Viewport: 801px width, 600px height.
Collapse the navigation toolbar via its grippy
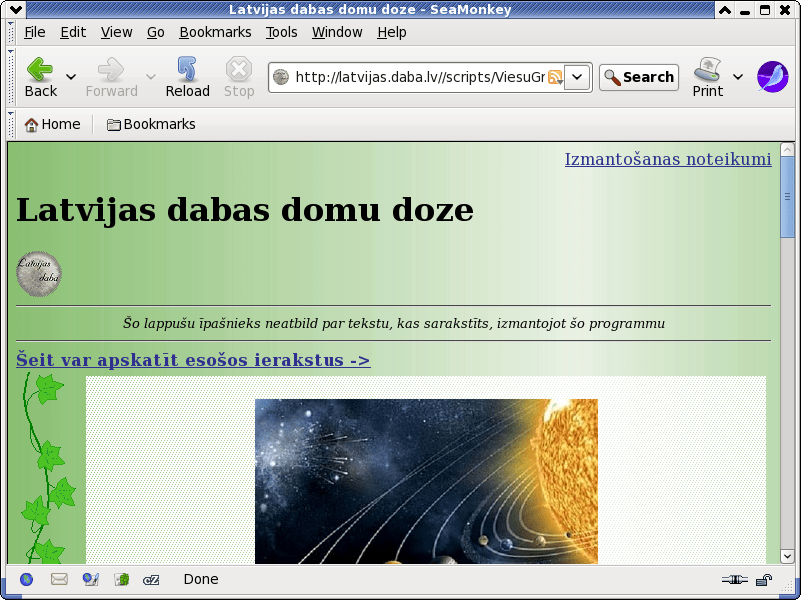pyautogui.click(x=11, y=77)
